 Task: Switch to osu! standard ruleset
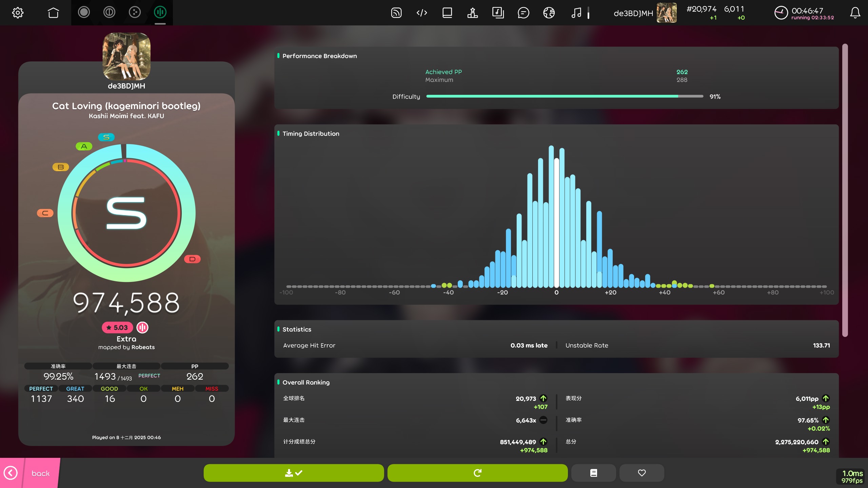[x=84, y=13]
